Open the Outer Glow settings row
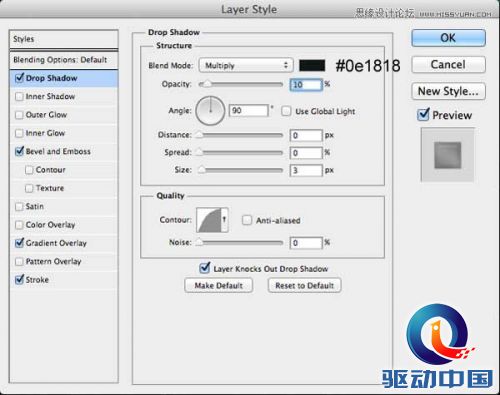The width and height of the screenshot is (500, 395). [64, 115]
